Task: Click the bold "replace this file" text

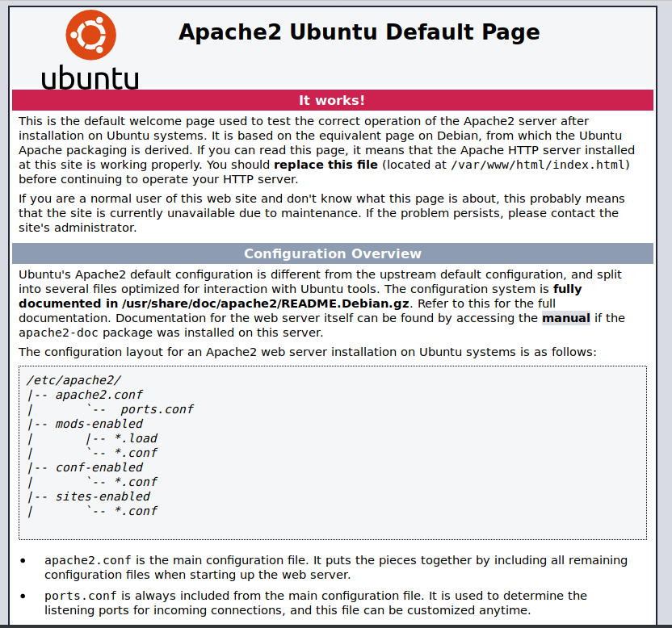Action: coord(325,165)
